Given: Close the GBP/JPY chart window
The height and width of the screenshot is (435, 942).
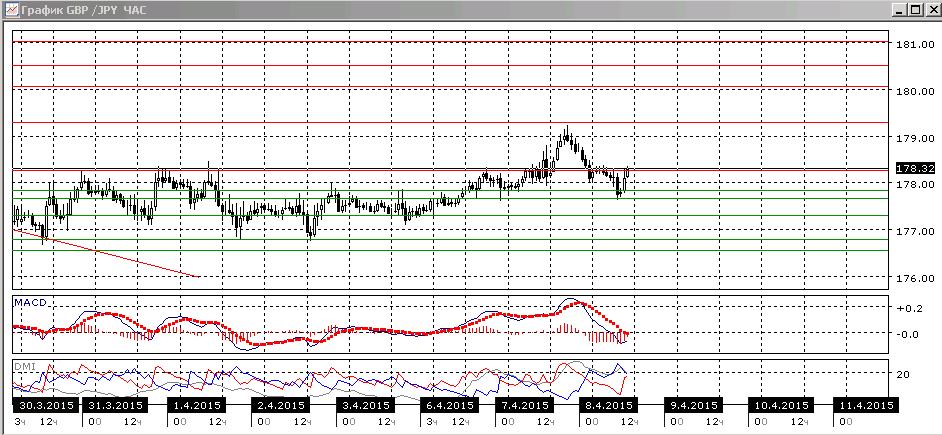Looking at the screenshot, I should tap(931, 10).
